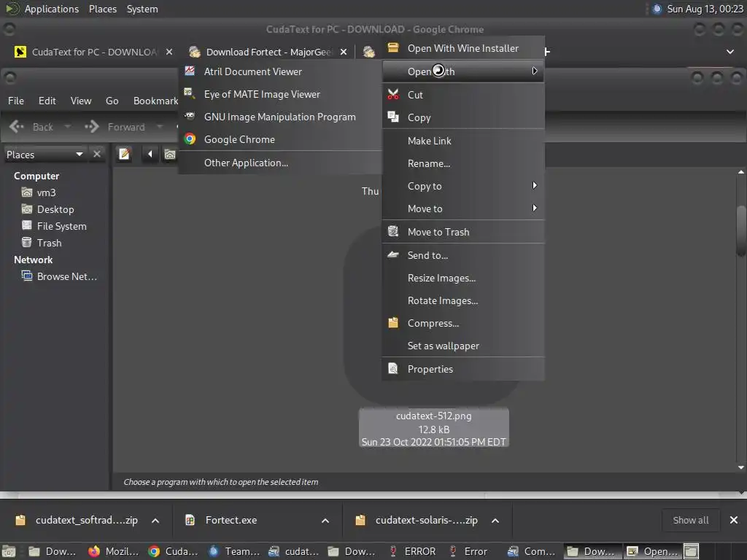This screenshot has height=560, width=747.
Task: Open the File menu in file manager
Action: [x=16, y=101]
